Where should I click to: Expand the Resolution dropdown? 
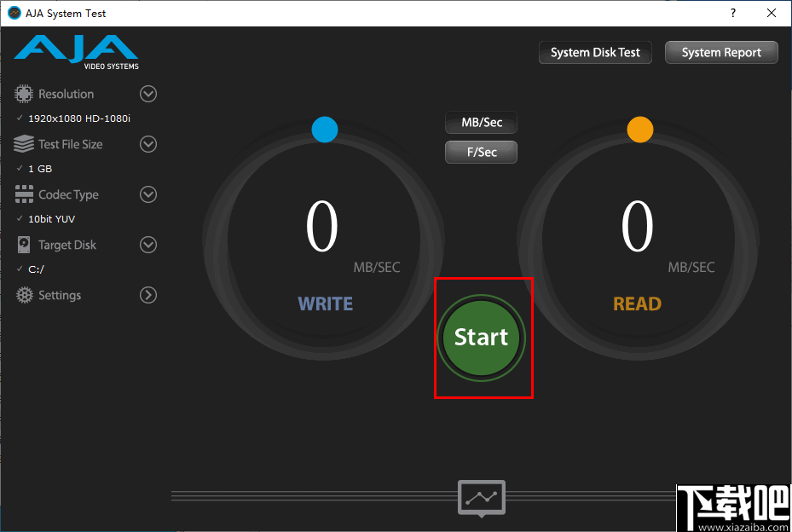(x=147, y=94)
